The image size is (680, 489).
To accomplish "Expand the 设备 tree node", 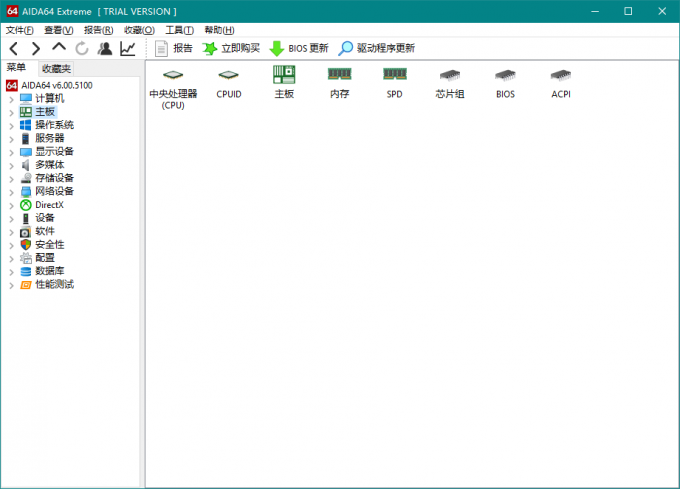I will click(x=12, y=219).
